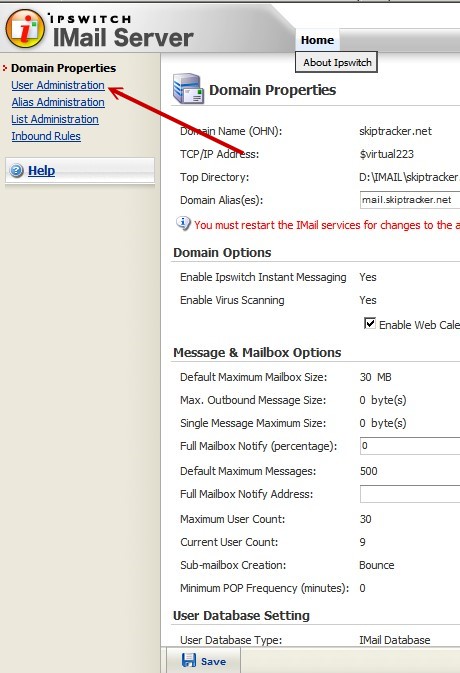Click the Ipswitch IMail Server logo icon
Screen dimensions: 460x673
tap(25, 29)
